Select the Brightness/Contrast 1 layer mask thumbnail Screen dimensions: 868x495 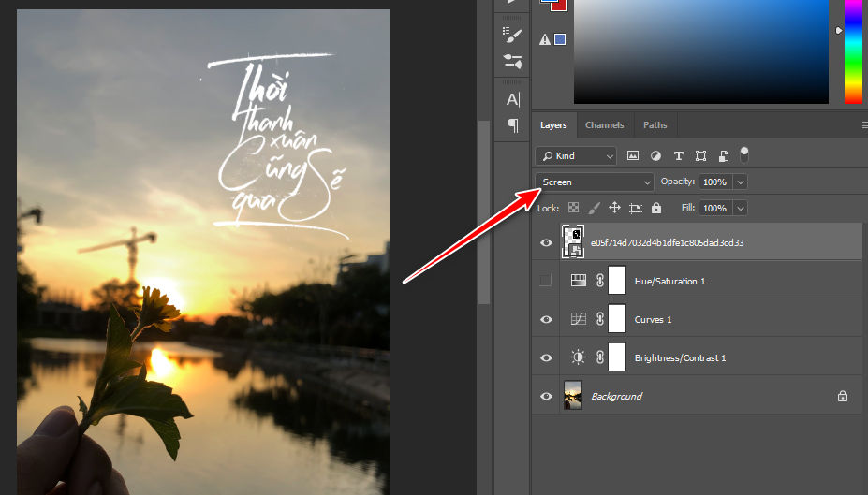617,357
